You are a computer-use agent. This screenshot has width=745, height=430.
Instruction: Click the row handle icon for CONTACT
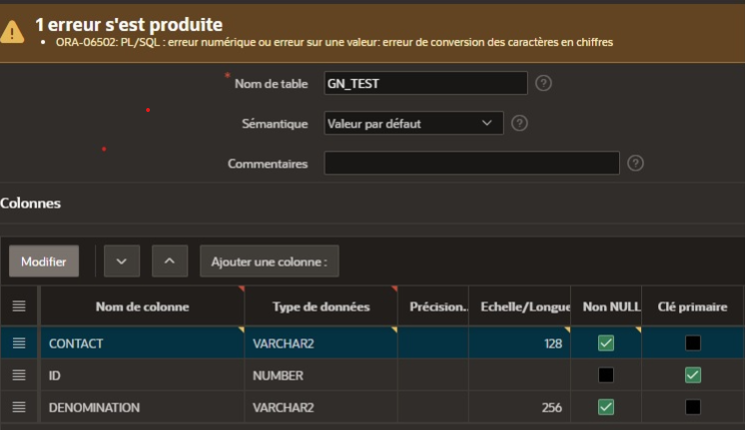pyautogui.click(x=19, y=343)
